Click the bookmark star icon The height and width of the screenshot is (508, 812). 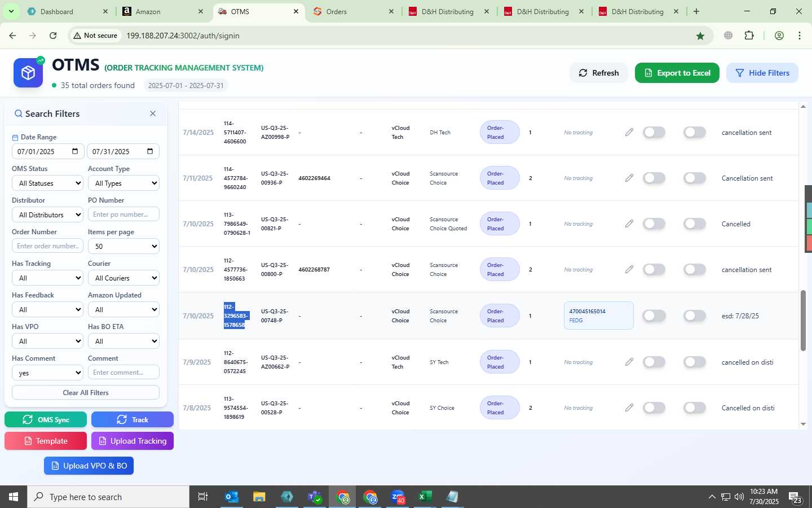tap(700, 36)
